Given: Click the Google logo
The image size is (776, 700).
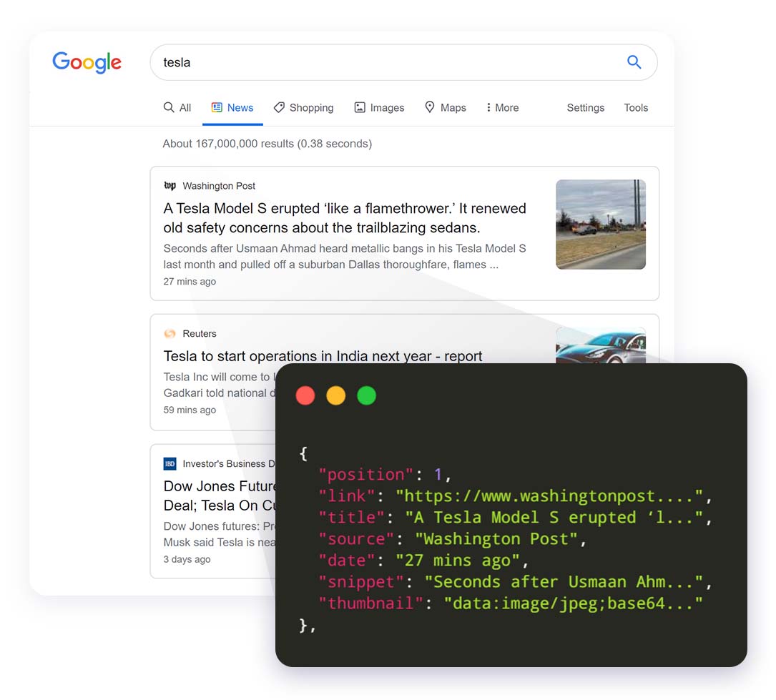Looking at the screenshot, I should [x=87, y=62].
